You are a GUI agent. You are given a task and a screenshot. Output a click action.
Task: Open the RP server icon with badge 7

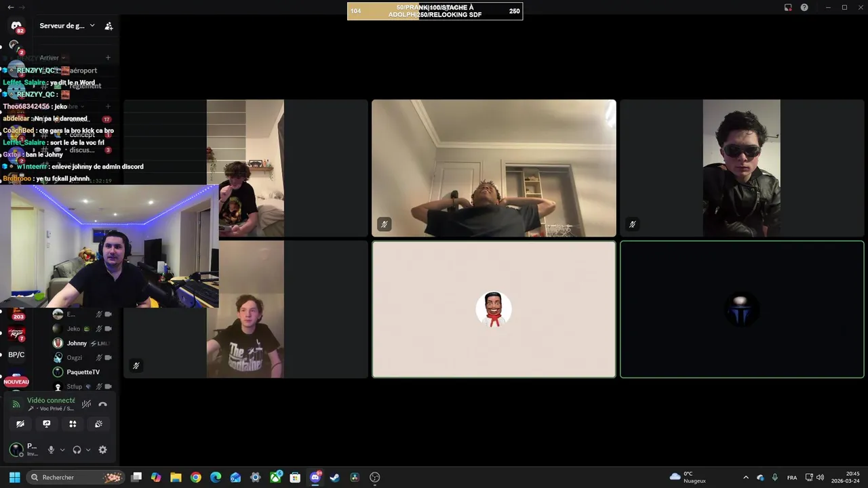(16, 334)
